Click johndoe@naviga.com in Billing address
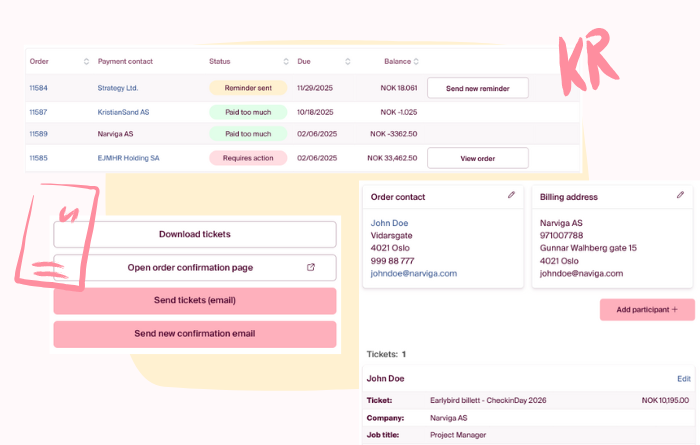 581,274
